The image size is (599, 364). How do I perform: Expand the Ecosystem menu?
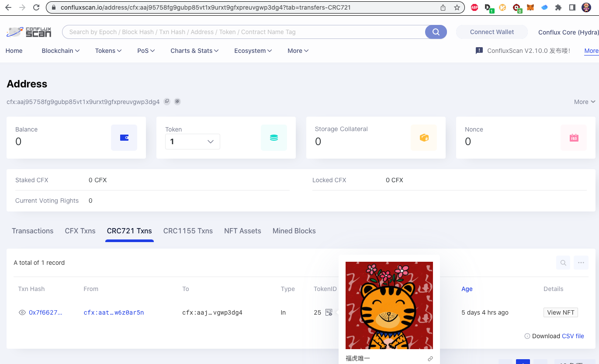pos(253,51)
